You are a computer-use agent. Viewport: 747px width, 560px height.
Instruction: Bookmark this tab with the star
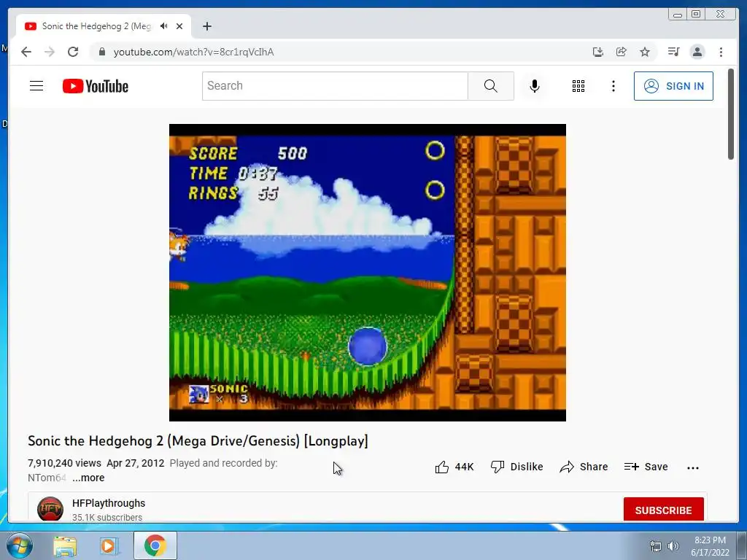click(645, 52)
